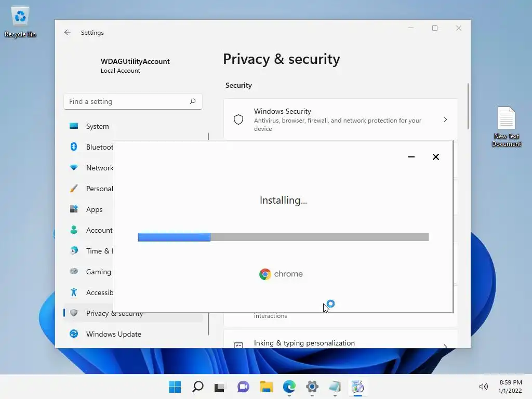Switch to Settings via taskbar gear

(x=312, y=387)
